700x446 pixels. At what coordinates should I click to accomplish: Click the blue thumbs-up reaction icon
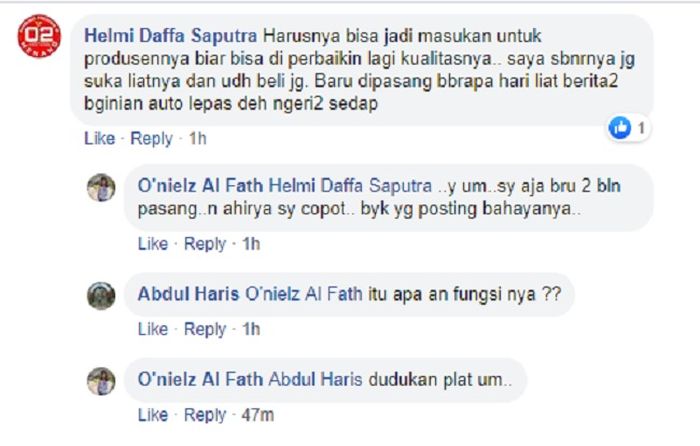(x=620, y=128)
